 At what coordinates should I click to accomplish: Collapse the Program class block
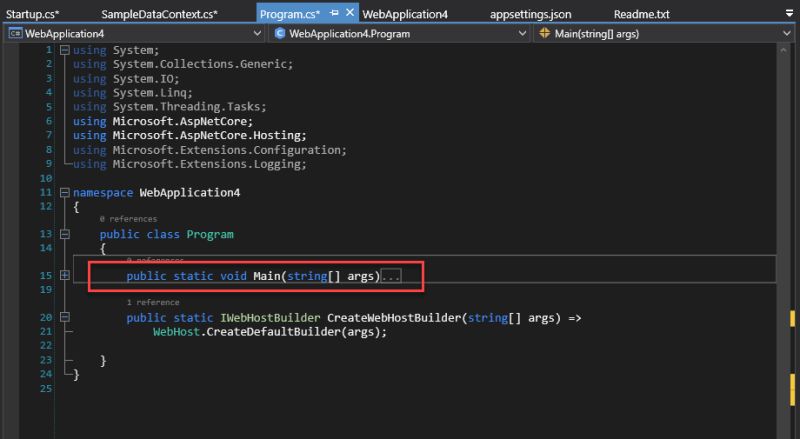tap(65, 234)
